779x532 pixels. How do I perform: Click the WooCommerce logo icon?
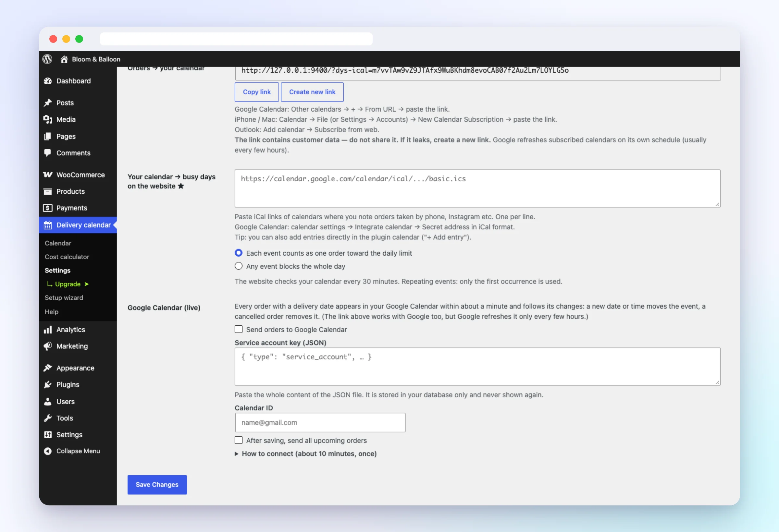tap(48, 175)
